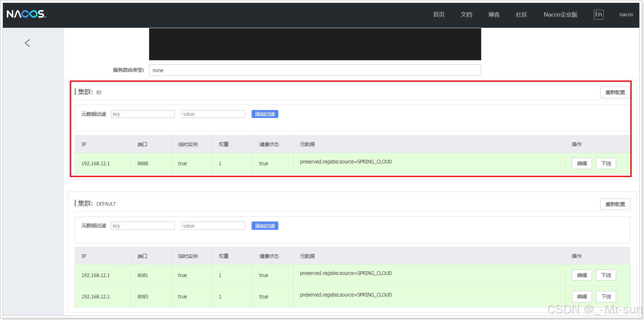Open the 博客 menu item
644x320 pixels.
pyautogui.click(x=494, y=14)
